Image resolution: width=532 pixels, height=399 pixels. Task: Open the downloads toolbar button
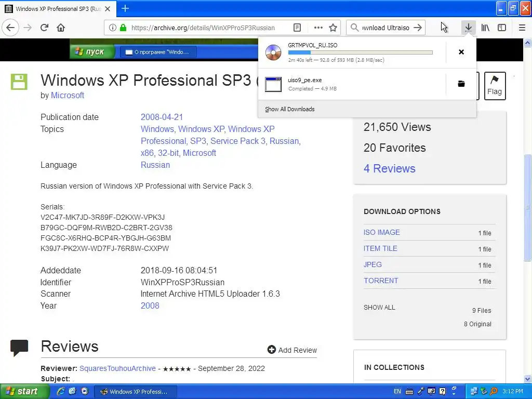pyautogui.click(x=468, y=28)
